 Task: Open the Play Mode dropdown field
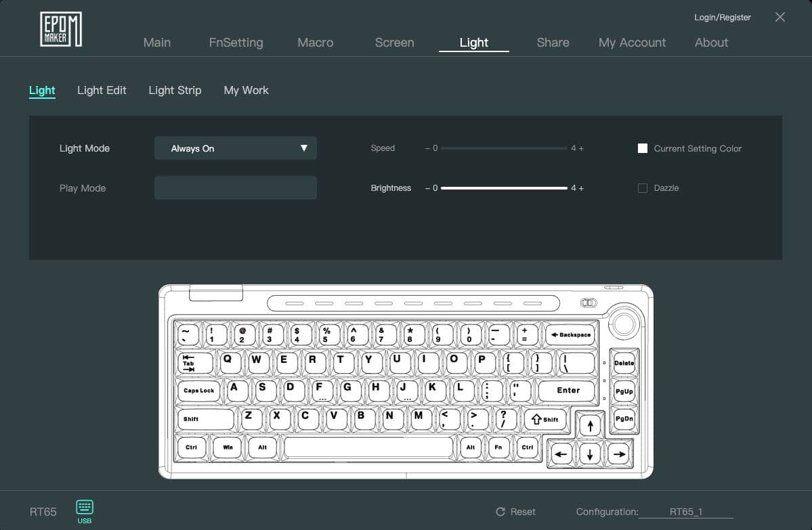[x=235, y=188]
